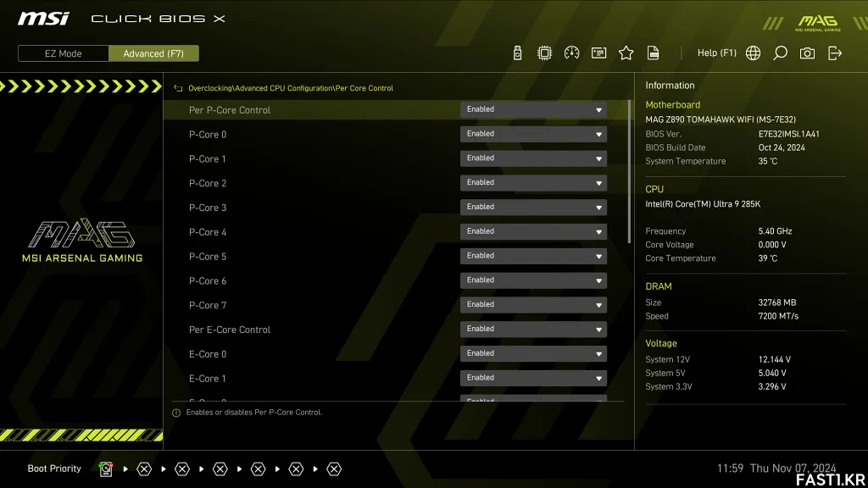
Task: Open E-Core 0 dropdown
Action: (x=533, y=353)
